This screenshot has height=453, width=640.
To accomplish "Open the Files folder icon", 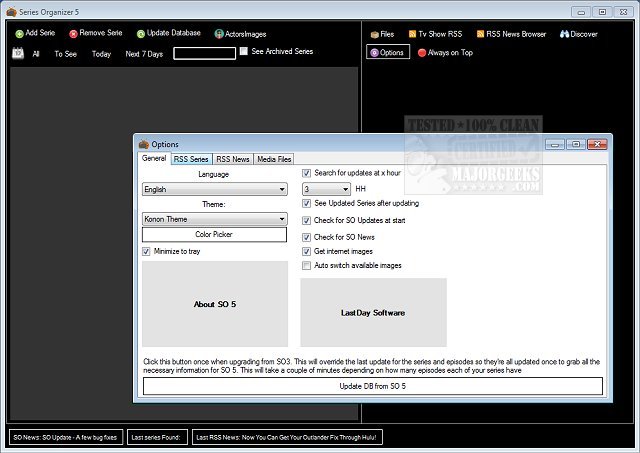I will point(375,34).
